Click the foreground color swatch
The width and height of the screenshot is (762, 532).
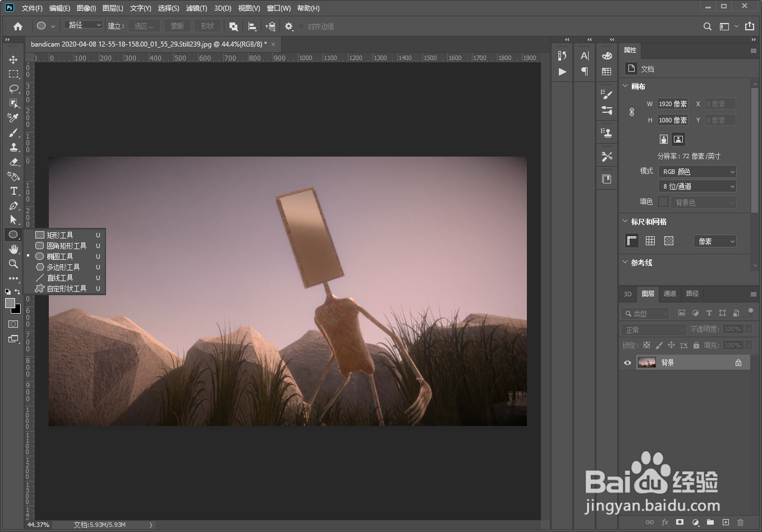click(10, 303)
